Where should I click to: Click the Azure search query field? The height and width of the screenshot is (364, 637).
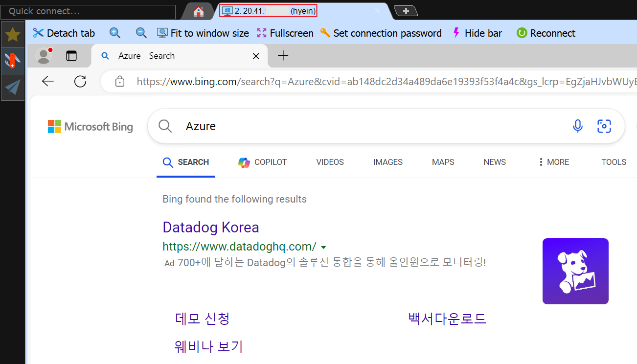click(372, 126)
